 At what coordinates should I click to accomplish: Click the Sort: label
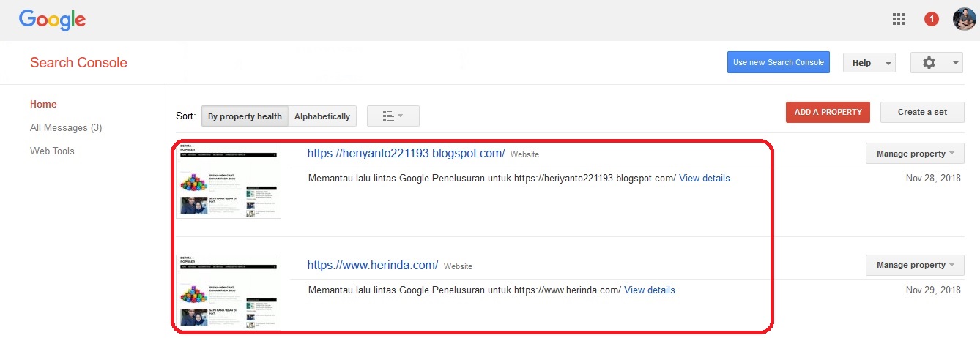click(x=186, y=116)
